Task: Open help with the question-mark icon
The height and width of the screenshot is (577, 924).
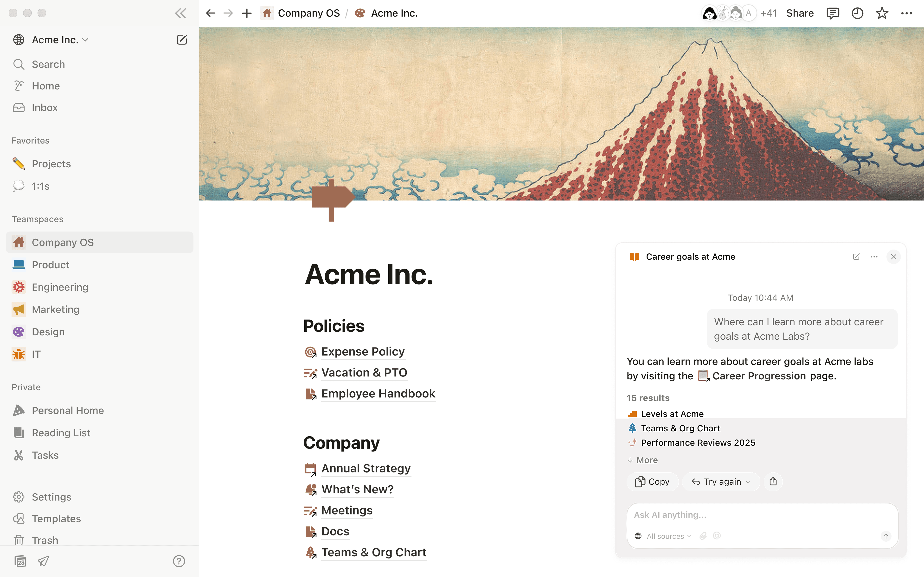Action: 179,561
